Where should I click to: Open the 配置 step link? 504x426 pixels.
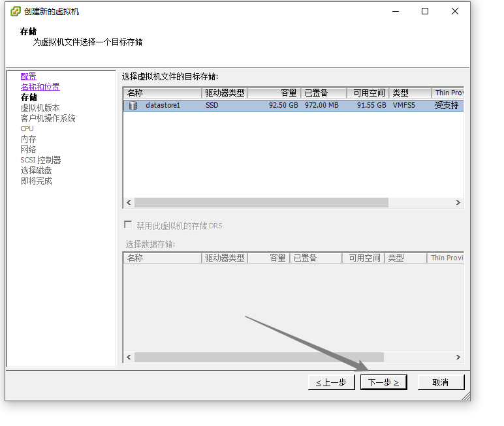pos(28,76)
